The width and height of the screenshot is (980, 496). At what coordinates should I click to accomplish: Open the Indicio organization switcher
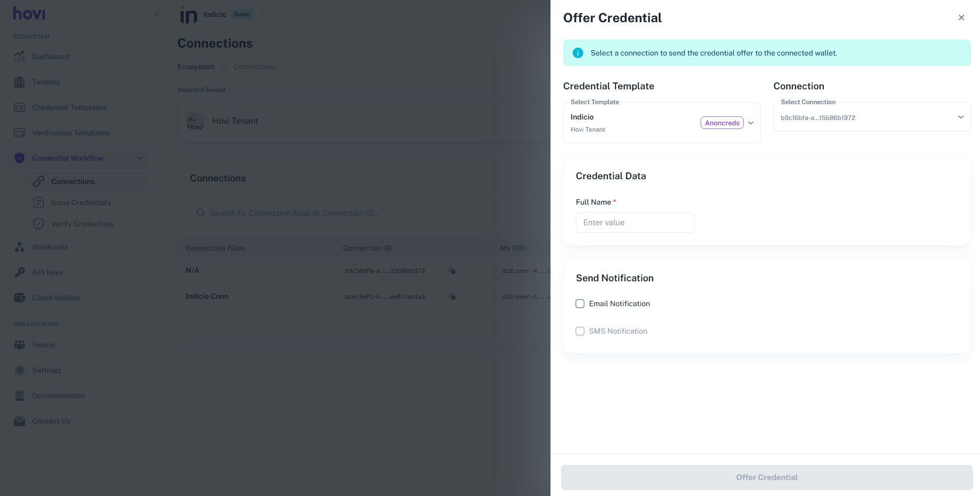pyautogui.click(x=262, y=14)
